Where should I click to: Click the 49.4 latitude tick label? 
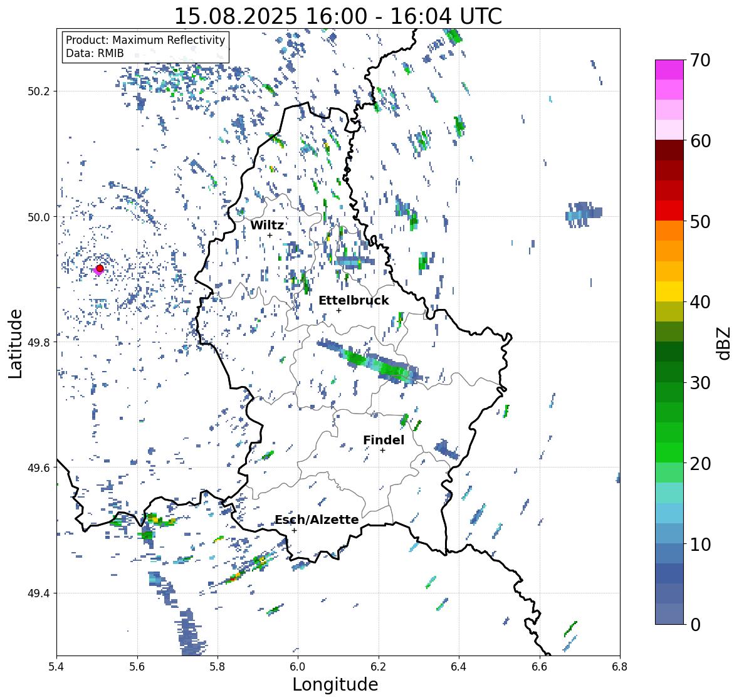[39, 593]
